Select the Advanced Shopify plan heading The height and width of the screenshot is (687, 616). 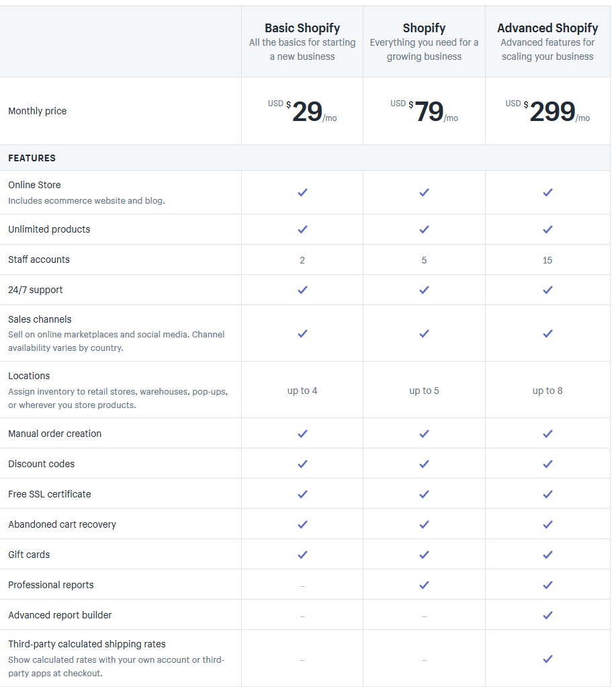point(547,28)
